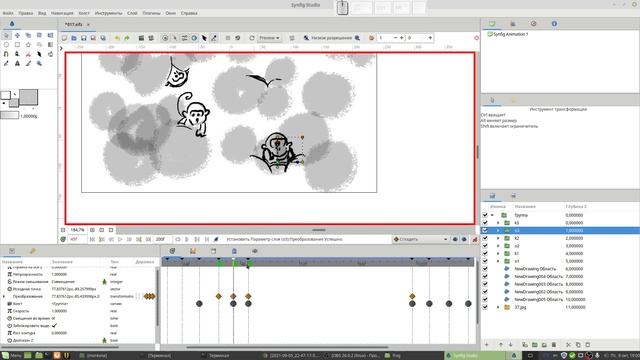
Task: Open the Сгладить interpolation dropdown
Action: point(420,239)
